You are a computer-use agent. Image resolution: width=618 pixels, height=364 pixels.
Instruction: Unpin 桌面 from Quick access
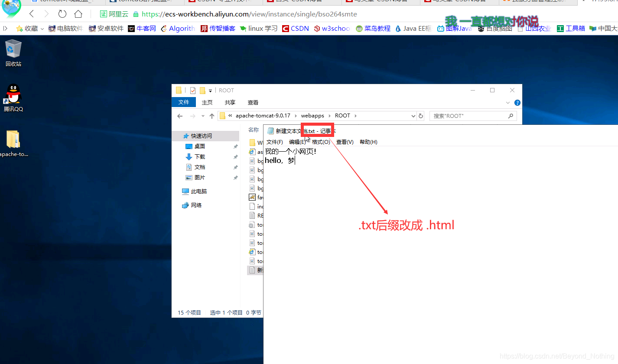[x=235, y=146]
